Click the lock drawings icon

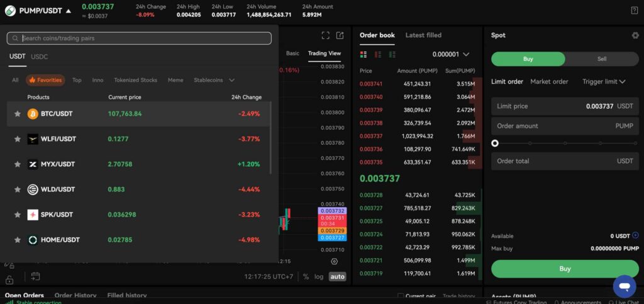pos(9,280)
